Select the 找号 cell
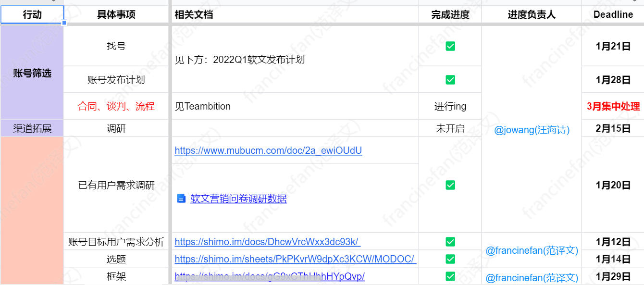644x285 pixels. [116, 46]
